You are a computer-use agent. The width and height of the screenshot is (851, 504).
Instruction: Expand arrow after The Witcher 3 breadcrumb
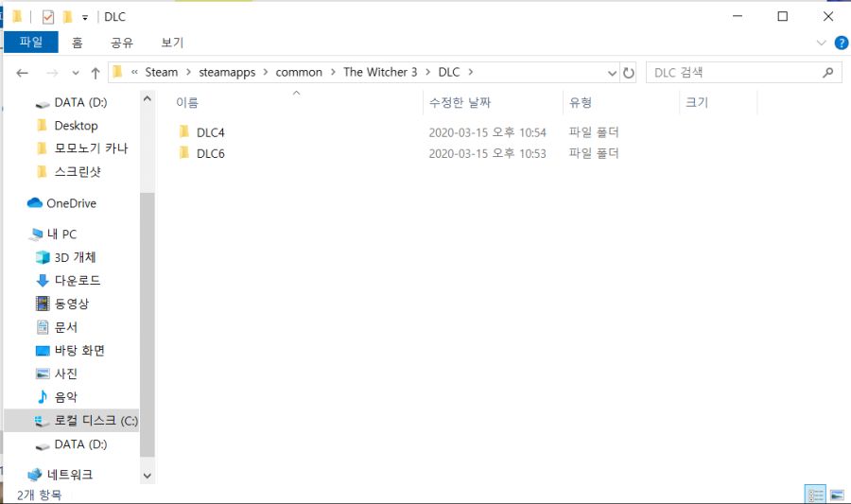[x=427, y=72]
